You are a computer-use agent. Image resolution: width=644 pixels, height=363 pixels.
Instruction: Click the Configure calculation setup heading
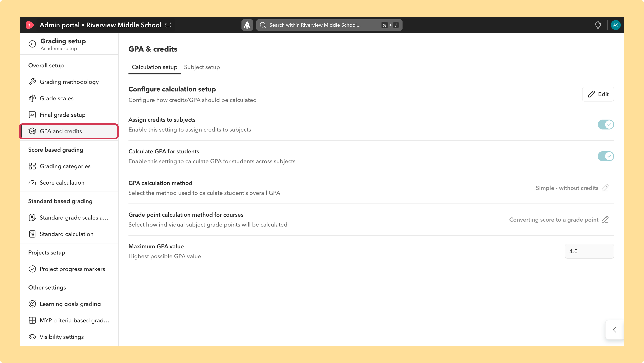[172, 89]
